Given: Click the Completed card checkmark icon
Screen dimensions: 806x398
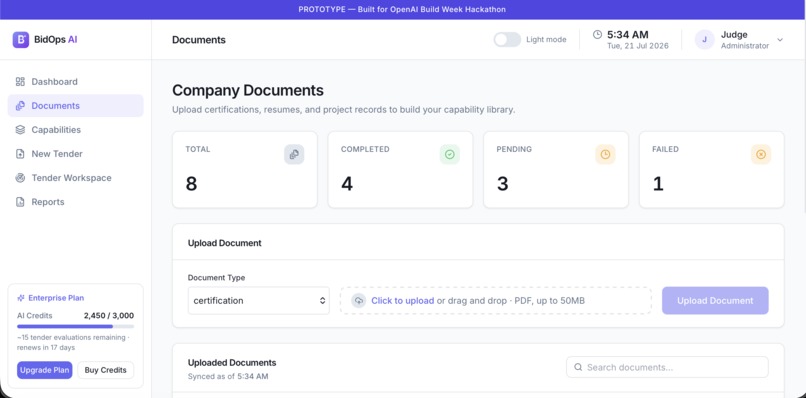Looking at the screenshot, I should (x=450, y=154).
